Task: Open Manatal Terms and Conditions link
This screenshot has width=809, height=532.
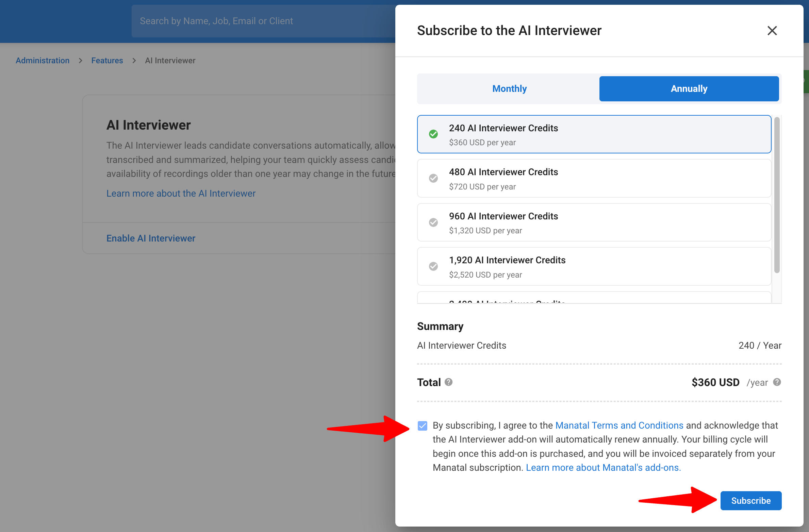Action: pos(619,425)
